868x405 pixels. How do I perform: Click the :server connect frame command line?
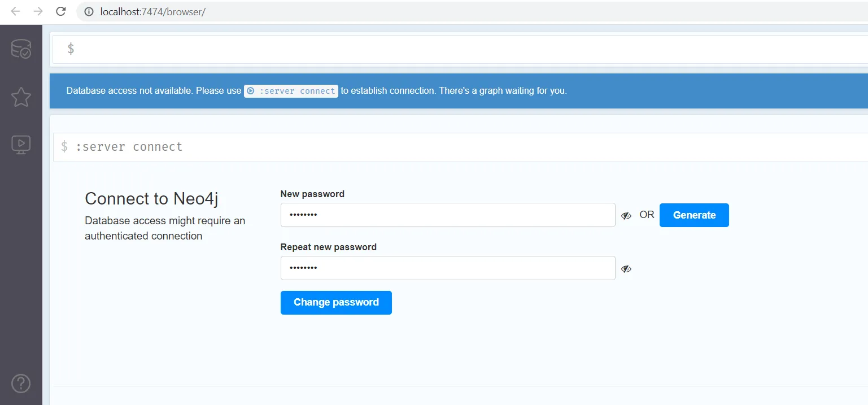tap(460, 147)
